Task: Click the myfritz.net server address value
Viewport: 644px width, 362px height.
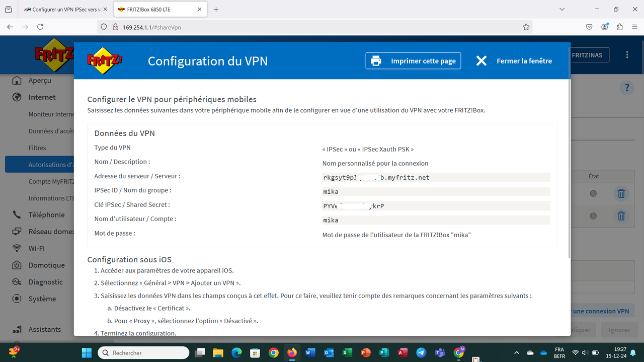Action: (436, 177)
